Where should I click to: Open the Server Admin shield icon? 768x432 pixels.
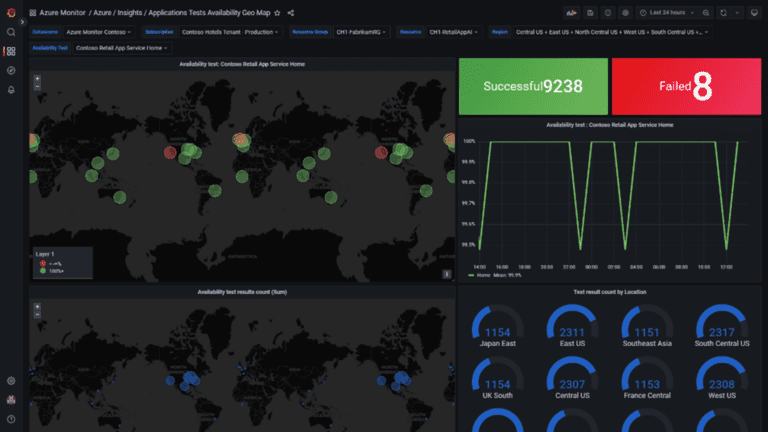(11, 400)
